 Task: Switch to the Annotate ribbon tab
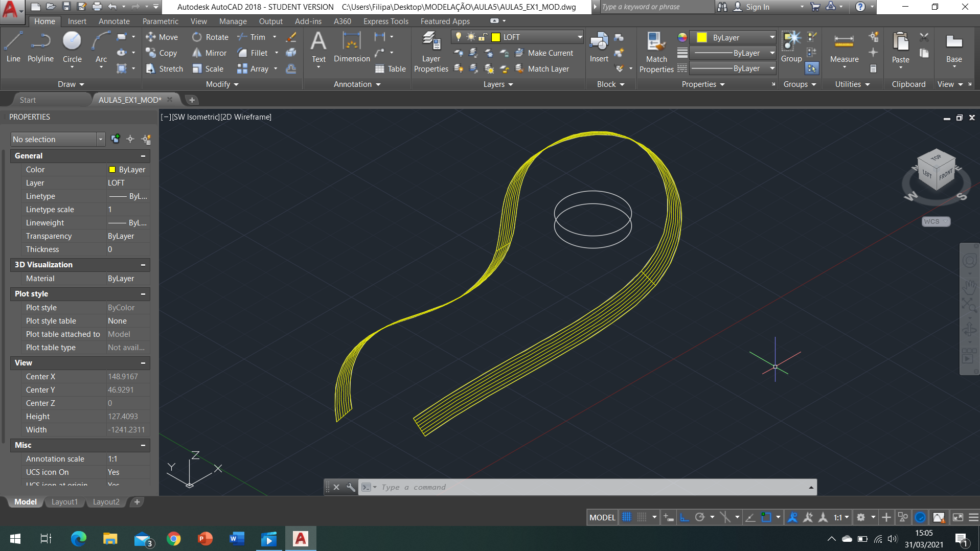coord(114,21)
